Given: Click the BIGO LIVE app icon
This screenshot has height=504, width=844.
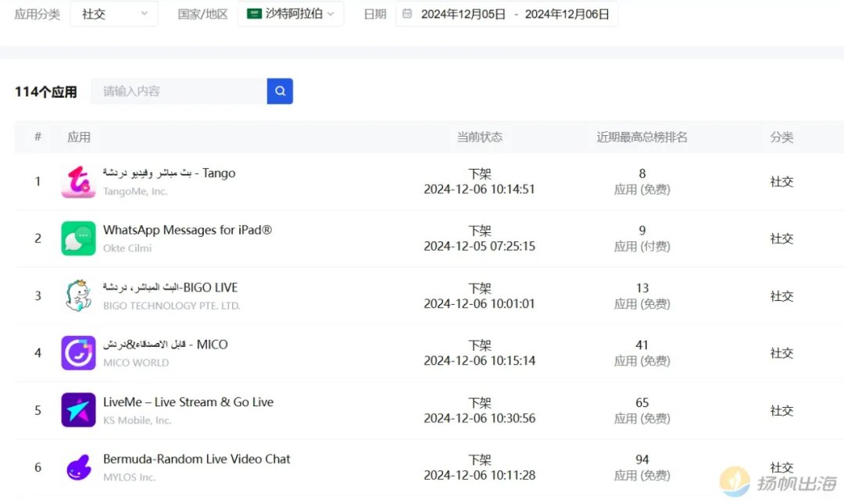Looking at the screenshot, I should coord(78,296).
